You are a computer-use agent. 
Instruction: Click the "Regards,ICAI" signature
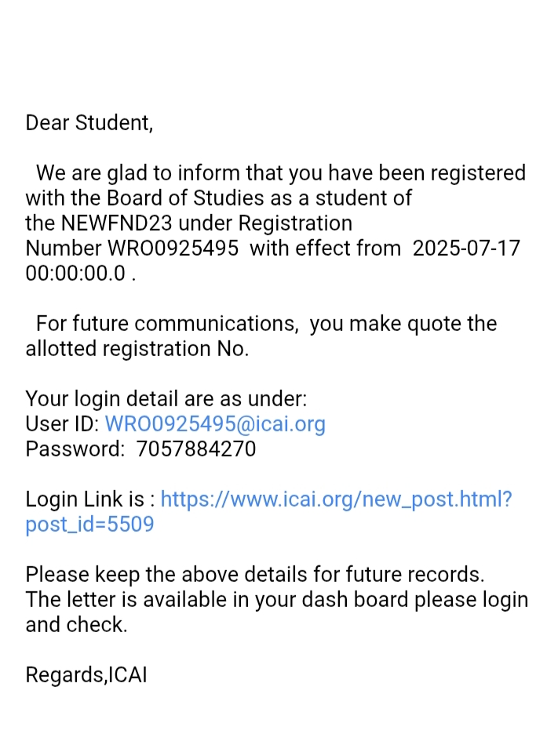click(x=86, y=675)
